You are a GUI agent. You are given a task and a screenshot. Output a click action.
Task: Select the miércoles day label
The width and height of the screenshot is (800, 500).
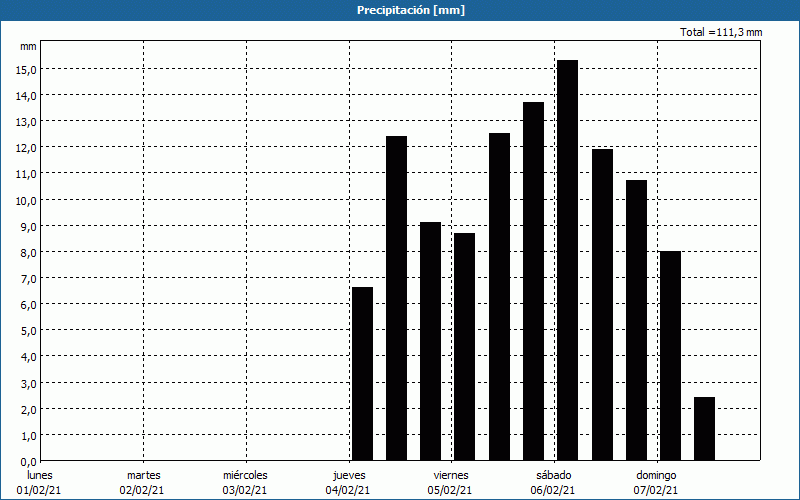coord(245,475)
